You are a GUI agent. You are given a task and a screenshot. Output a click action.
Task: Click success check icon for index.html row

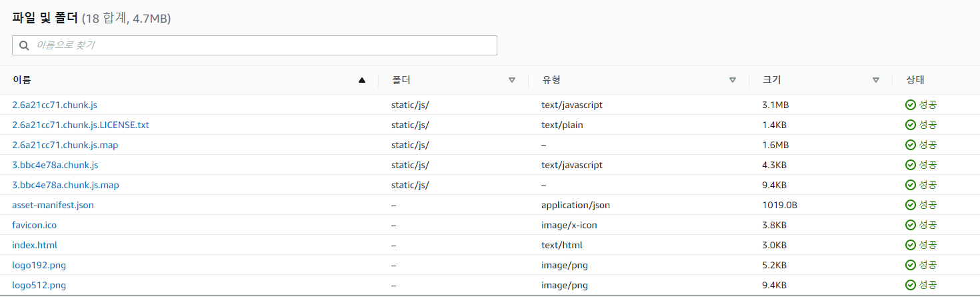910,245
